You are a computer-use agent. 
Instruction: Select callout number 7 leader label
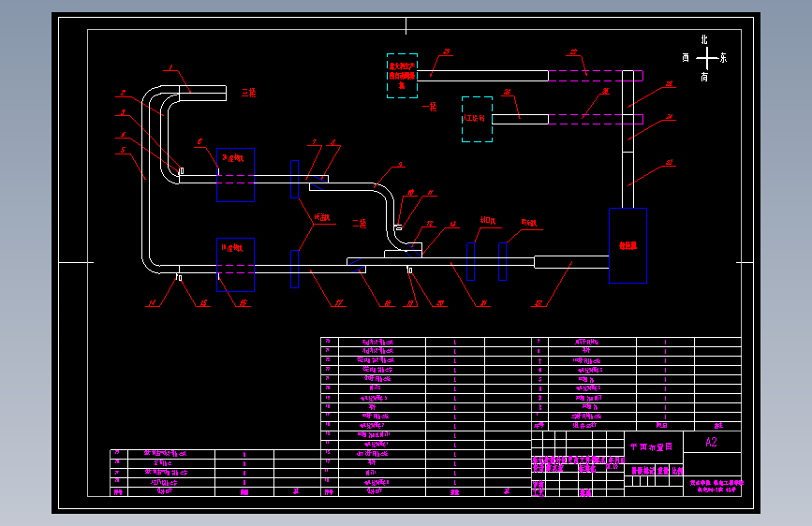(x=314, y=142)
